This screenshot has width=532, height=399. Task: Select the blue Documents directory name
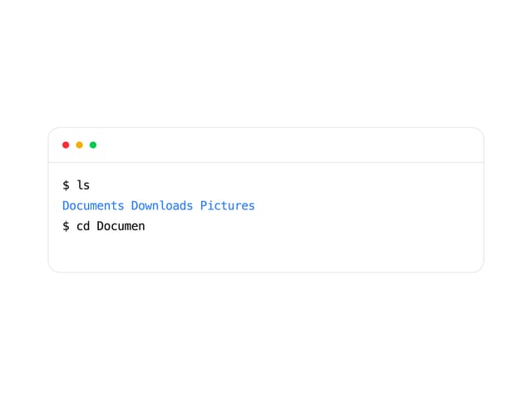93,205
